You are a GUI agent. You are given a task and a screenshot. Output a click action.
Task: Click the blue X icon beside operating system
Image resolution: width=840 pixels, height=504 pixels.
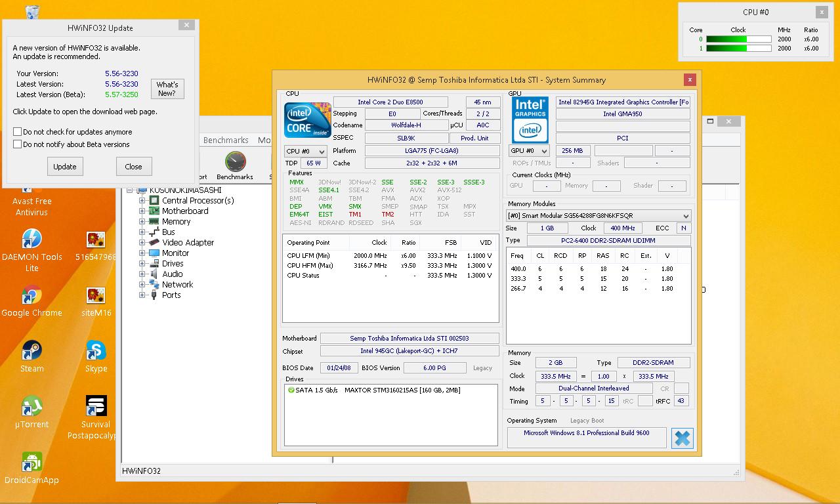coord(682,438)
